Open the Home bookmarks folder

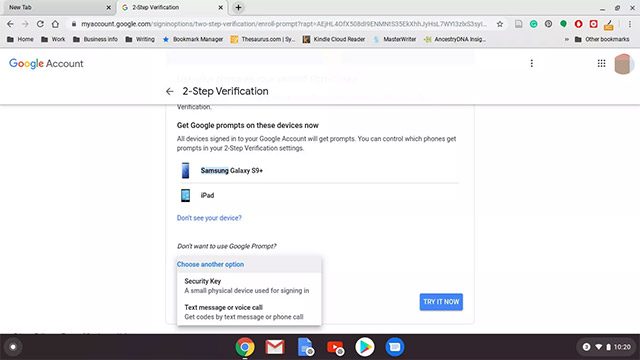20,39
